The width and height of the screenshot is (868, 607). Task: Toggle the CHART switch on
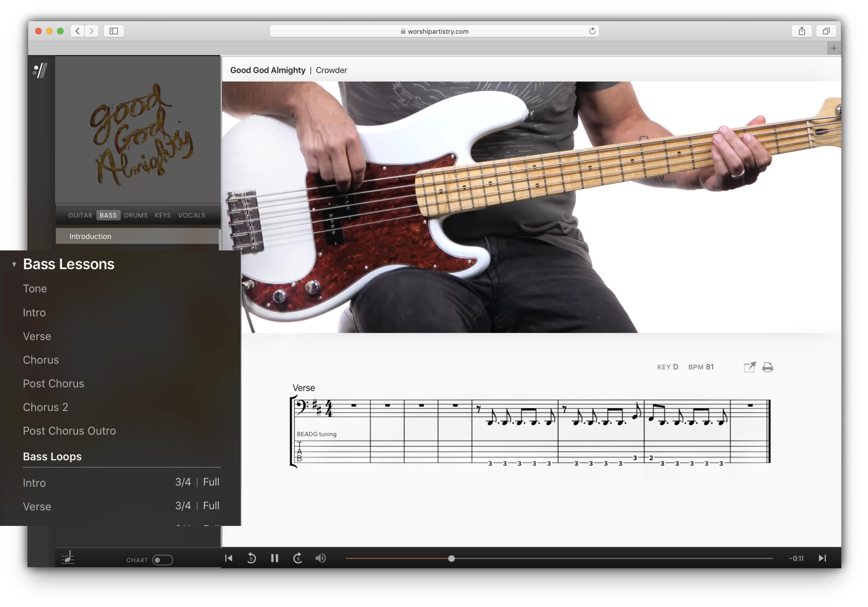[162, 560]
